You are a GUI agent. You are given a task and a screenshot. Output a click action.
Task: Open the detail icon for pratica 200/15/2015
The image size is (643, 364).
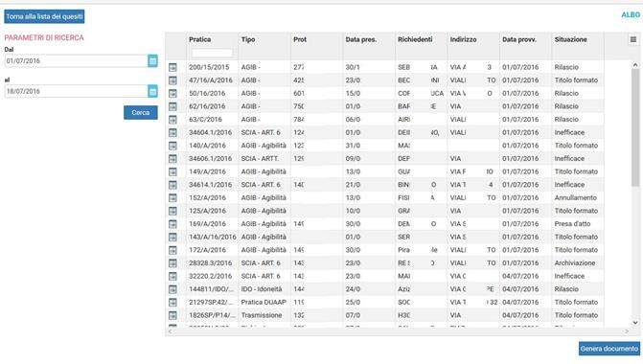click(x=172, y=67)
